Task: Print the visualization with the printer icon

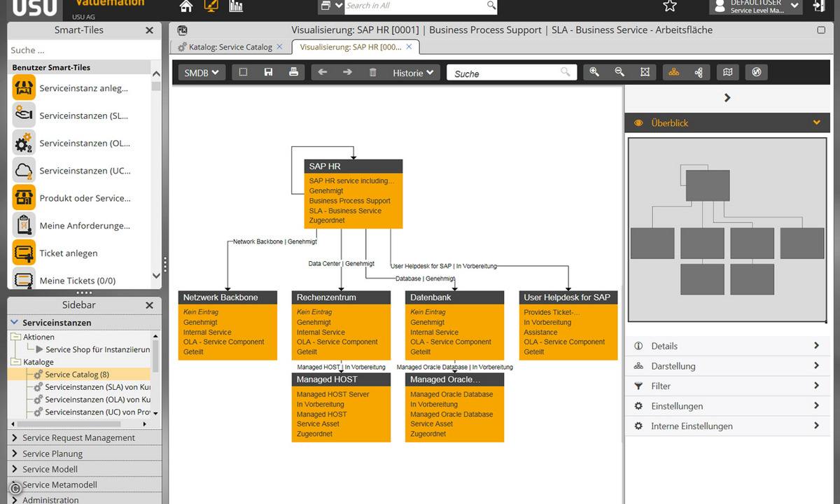Action: pos(293,72)
